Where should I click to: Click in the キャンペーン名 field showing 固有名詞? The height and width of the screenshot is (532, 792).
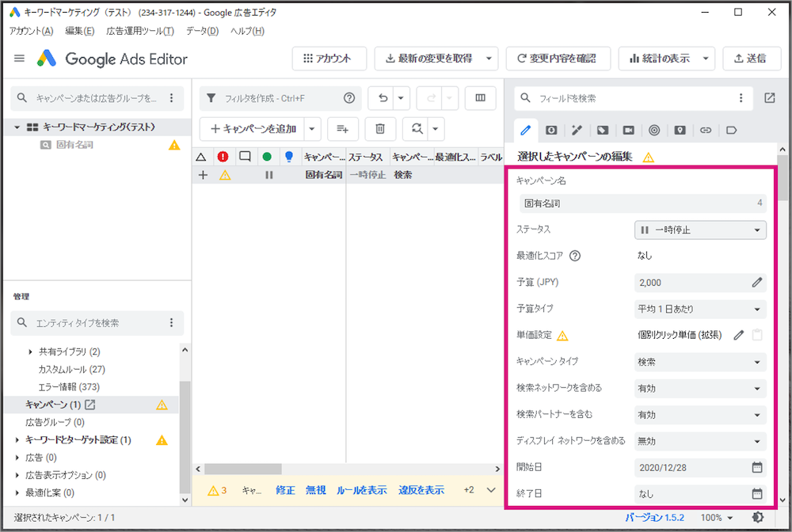[x=643, y=203]
